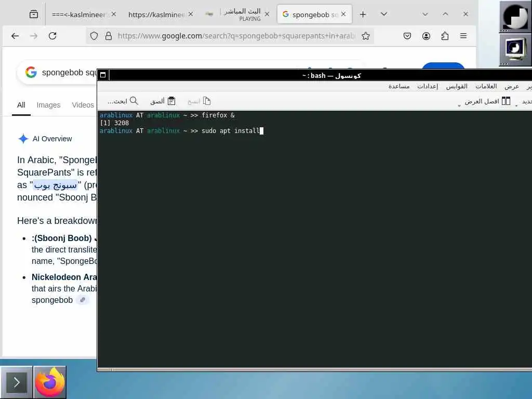Screen dimensions: 532x399
Task: Click the AI Overview sparkle icon
Action: coord(23,139)
